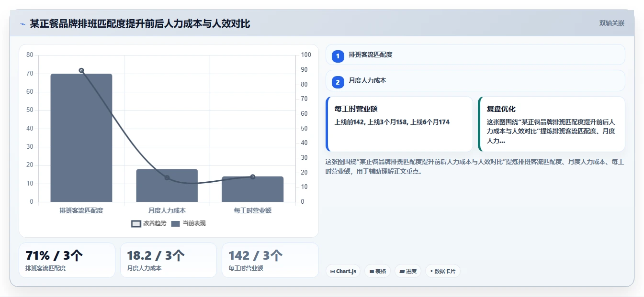The width and height of the screenshot is (644, 297).
Task: Toggle the 当前表现 legend entry
Action: [188, 223]
